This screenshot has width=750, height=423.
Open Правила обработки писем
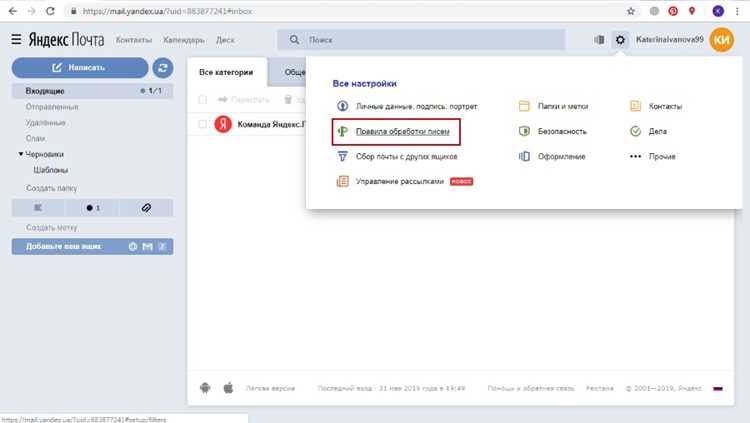pyautogui.click(x=402, y=132)
